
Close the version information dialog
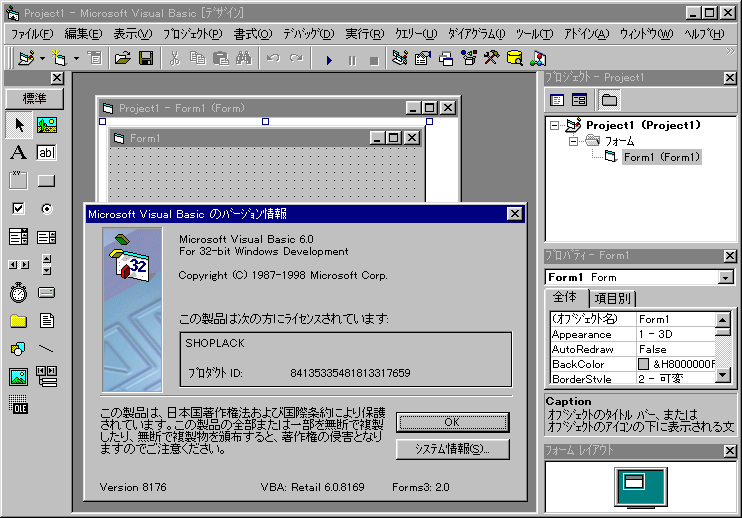(514, 214)
